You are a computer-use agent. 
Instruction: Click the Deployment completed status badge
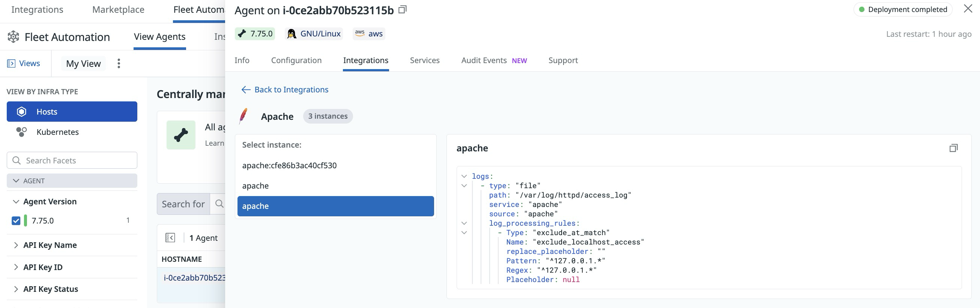click(903, 9)
